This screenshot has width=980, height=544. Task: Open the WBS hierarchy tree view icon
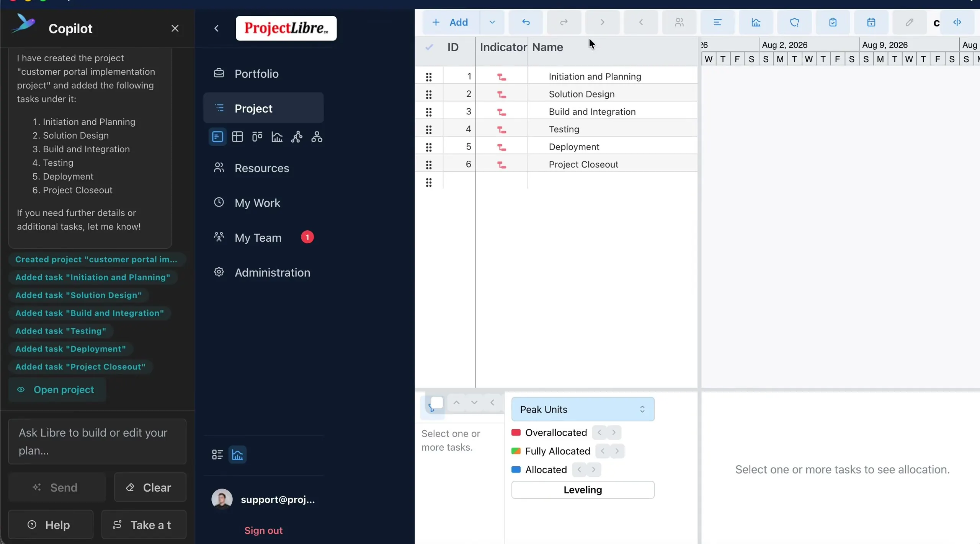[317, 137]
